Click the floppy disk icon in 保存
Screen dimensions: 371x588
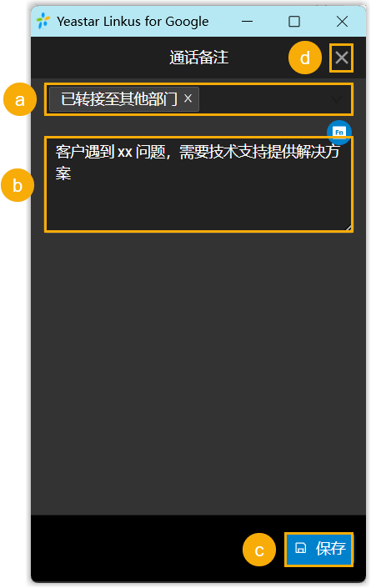pyautogui.click(x=300, y=548)
